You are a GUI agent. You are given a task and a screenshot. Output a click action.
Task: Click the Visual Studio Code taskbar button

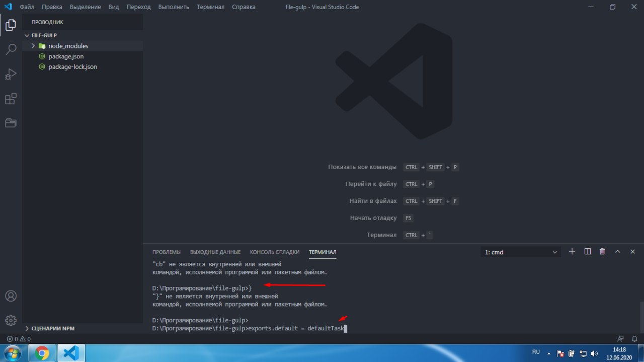[71, 353]
